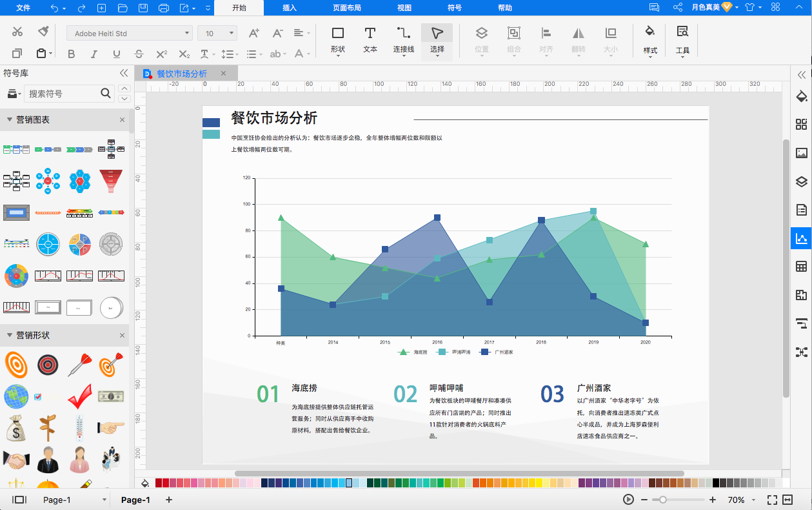Image resolution: width=812 pixels, height=510 pixels.
Task: Toggle strikethrough formatting
Action: pos(139,54)
